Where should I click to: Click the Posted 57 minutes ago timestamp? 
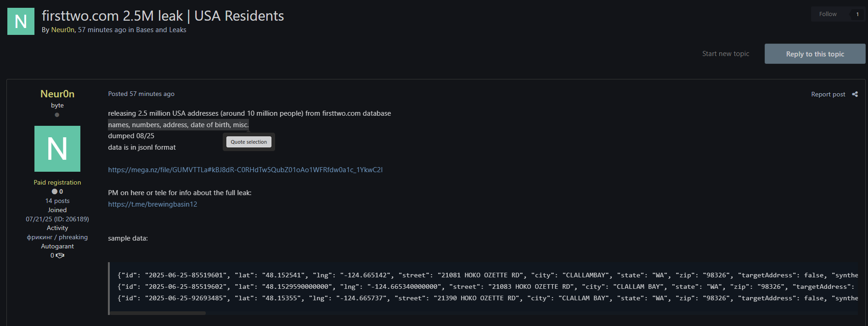(141, 94)
